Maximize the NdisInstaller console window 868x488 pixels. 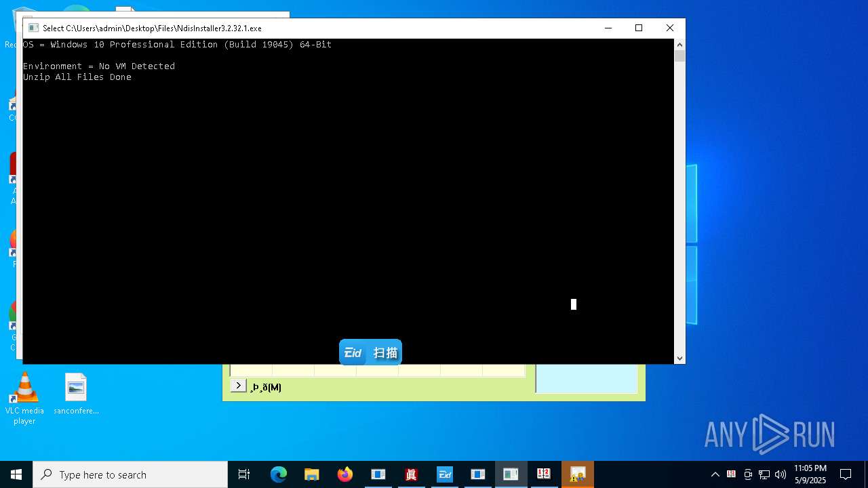coord(639,28)
